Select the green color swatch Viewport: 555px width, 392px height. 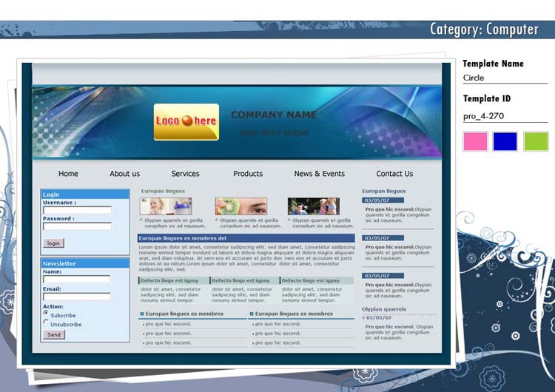(536, 141)
